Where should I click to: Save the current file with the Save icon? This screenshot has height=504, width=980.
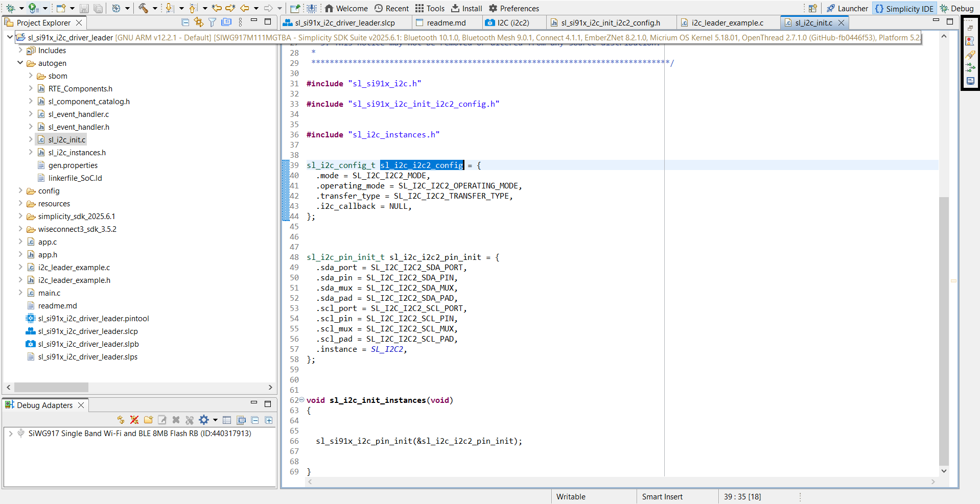(84, 8)
